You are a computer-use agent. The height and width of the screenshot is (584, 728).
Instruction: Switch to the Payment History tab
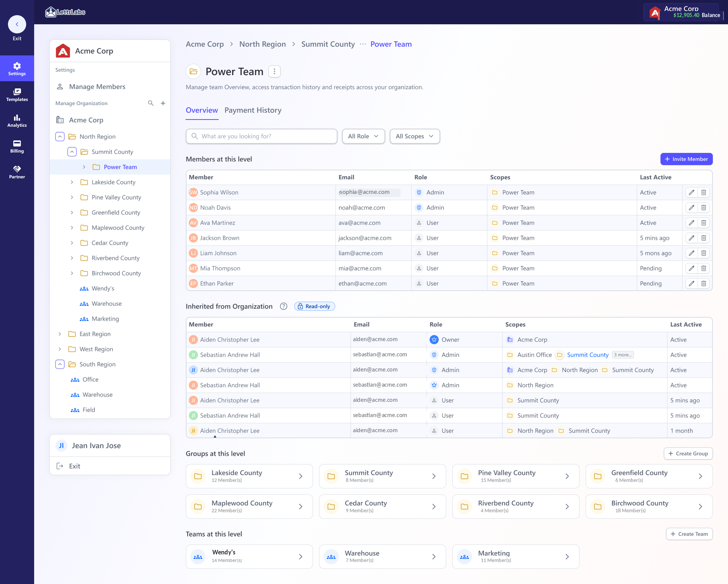tap(253, 110)
